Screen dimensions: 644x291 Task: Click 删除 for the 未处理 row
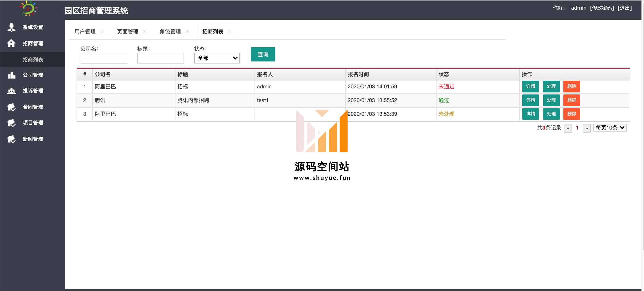pyautogui.click(x=571, y=114)
